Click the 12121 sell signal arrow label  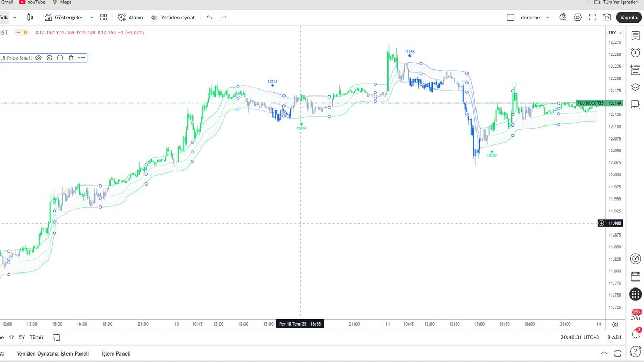click(x=273, y=83)
